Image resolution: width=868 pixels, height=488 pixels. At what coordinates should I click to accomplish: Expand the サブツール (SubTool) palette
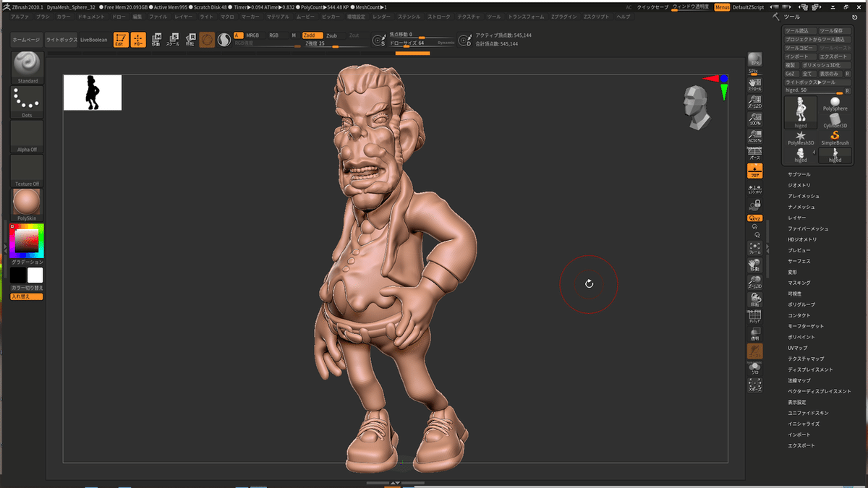coord(799,174)
